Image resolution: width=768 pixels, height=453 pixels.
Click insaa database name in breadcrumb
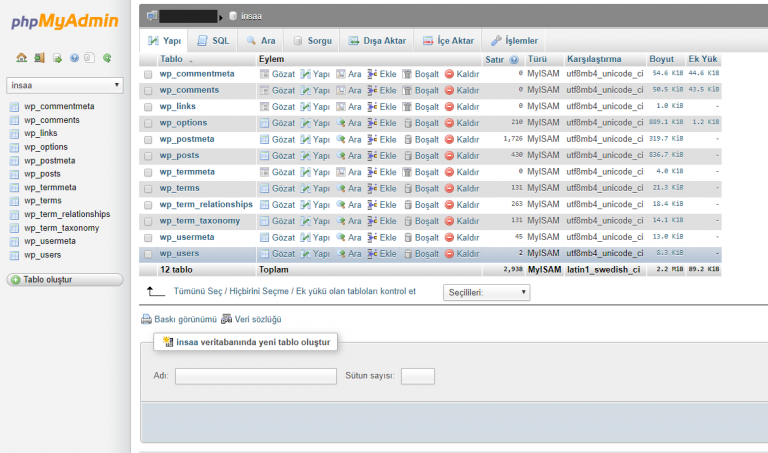[251, 16]
